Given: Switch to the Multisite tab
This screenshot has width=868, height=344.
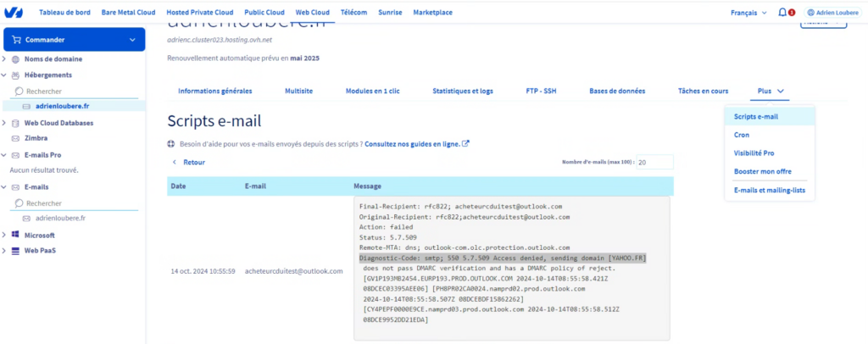Looking at the screenshot, I should pyautogui.click(x=298, y=91).
